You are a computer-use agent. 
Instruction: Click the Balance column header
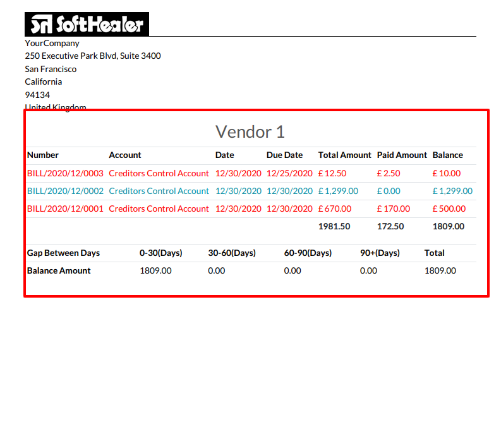(448, 155)
